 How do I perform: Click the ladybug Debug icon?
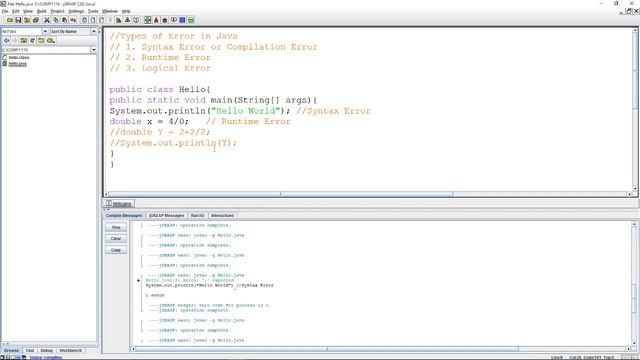[165, 20]
